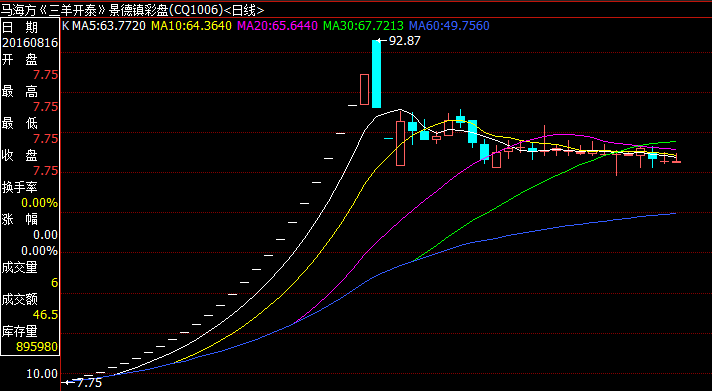Image resolution: width=712 pixels, height=391 pixels.
Task: Click the 开盘 opening price value
Action: (x=45, y=75)
